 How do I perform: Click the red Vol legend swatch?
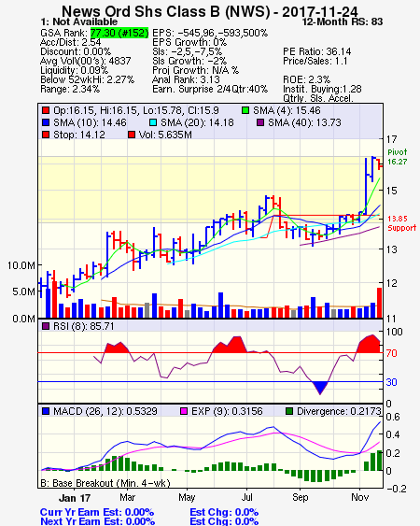(x=132, y=135)
